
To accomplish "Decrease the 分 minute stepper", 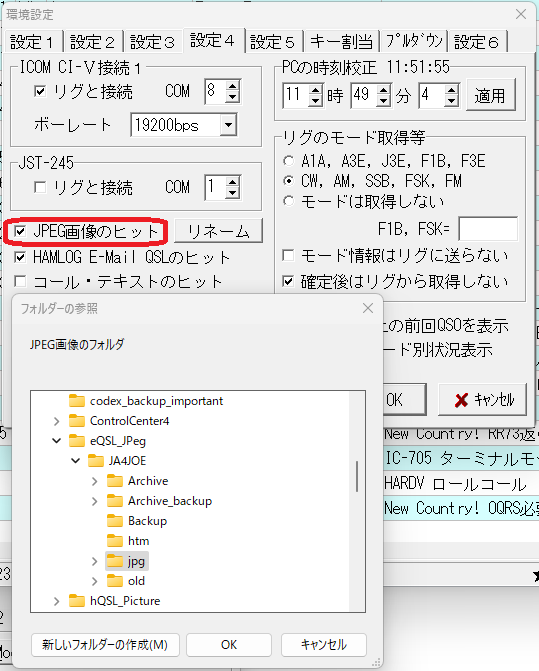I will (x=384, y=101).
